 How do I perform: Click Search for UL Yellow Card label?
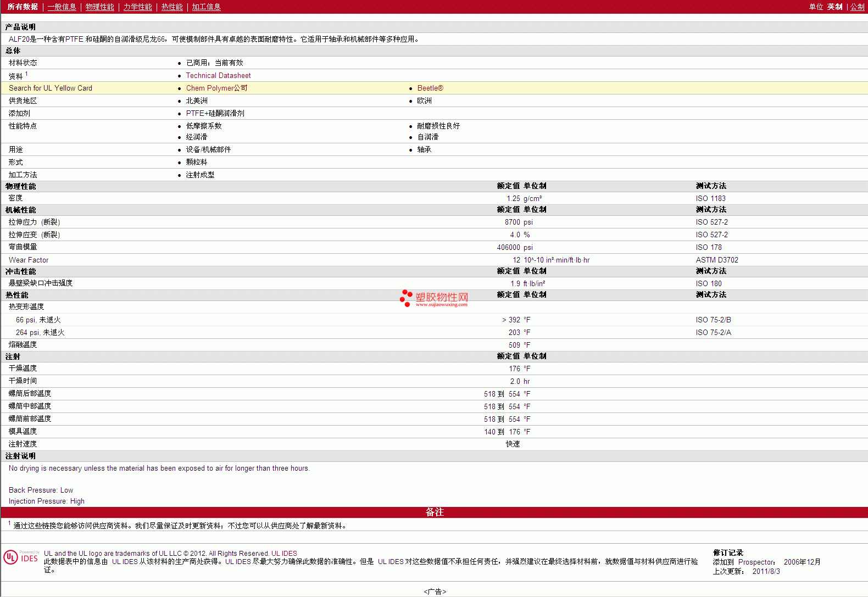[x=51, y=88]
